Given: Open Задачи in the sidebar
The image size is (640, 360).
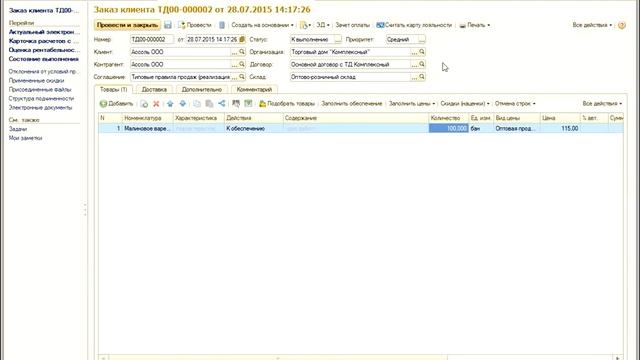Looking at the screenshot, I should point(18,129).
